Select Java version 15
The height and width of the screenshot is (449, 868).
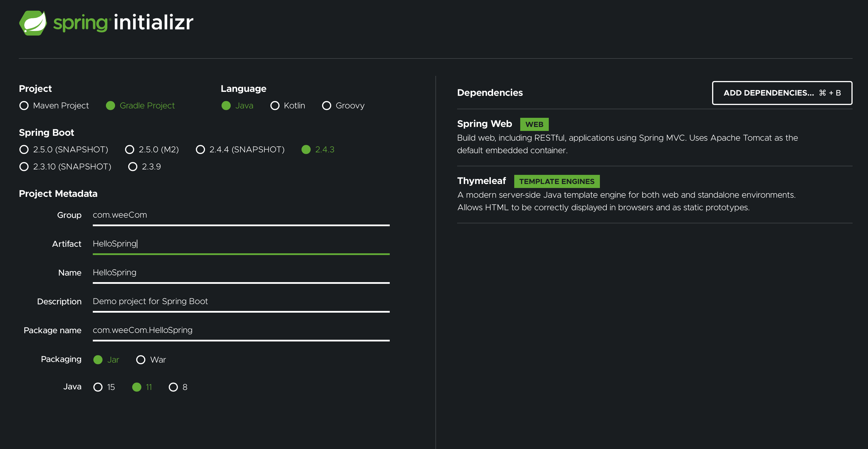98,387
